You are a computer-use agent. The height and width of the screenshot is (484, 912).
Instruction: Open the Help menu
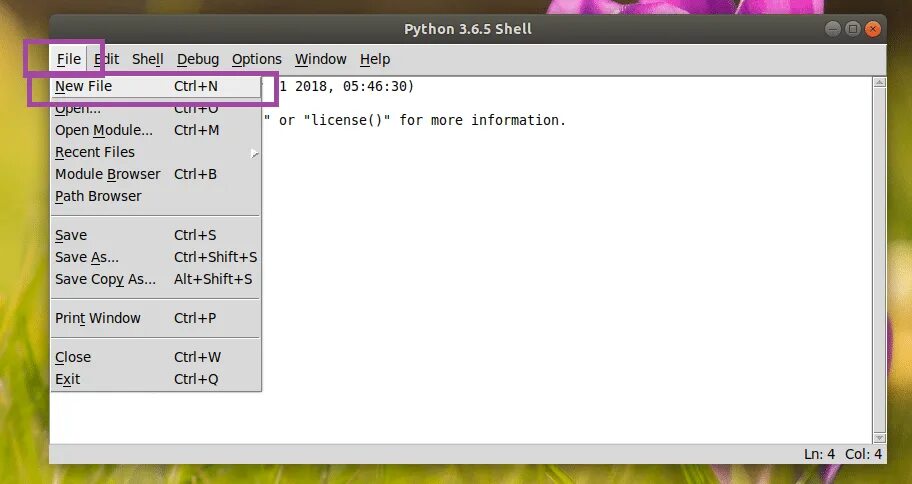coord(375,59)
